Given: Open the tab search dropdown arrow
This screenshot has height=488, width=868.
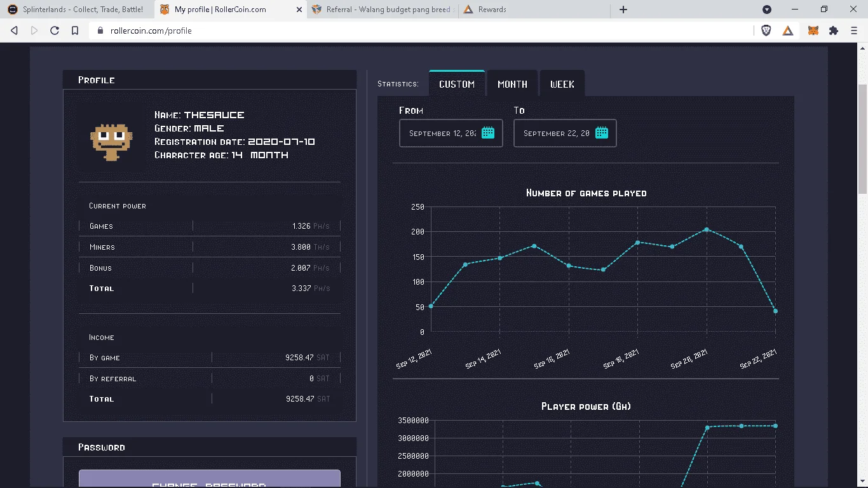Looking at the screenshot, I should 767,10.
